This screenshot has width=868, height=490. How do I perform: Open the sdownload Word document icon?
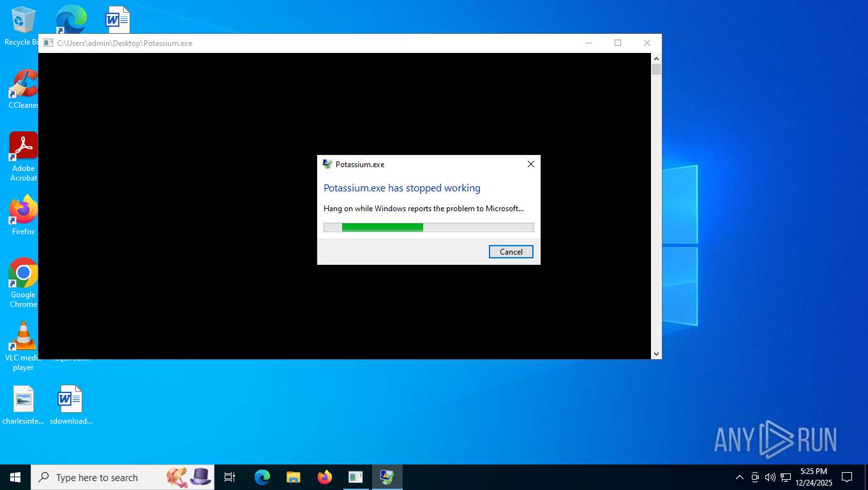click(71, 405)
